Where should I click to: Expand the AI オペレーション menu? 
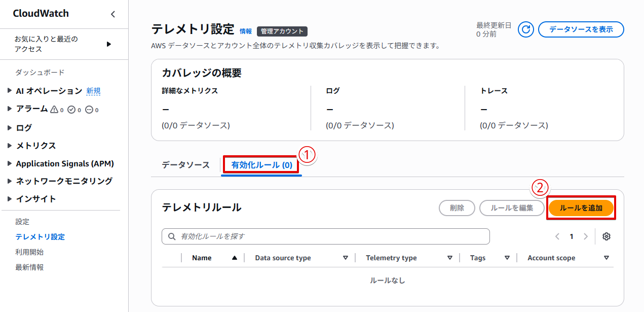[x=10, y=91]
